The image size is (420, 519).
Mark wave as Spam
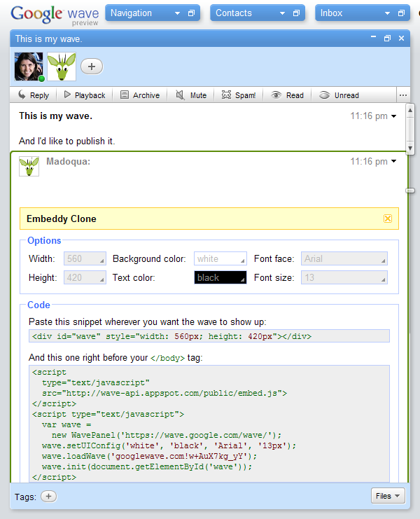239,95
